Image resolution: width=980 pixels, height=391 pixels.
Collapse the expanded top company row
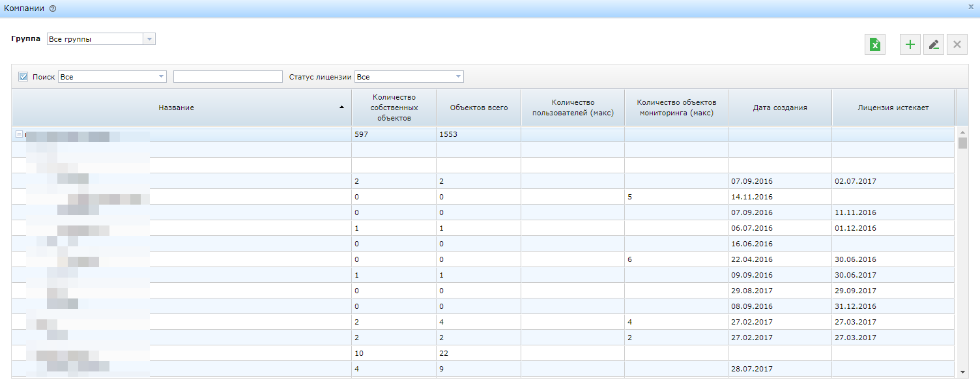18,134
